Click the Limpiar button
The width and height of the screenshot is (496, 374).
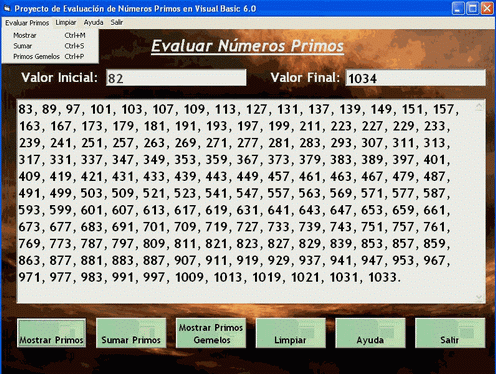291,333
